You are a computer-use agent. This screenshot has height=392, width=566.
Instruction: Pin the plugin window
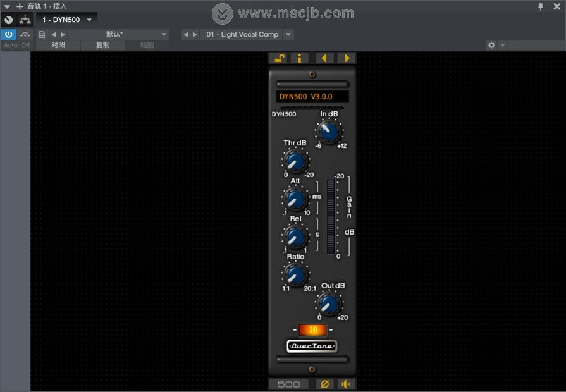click(x=540, y=6)
